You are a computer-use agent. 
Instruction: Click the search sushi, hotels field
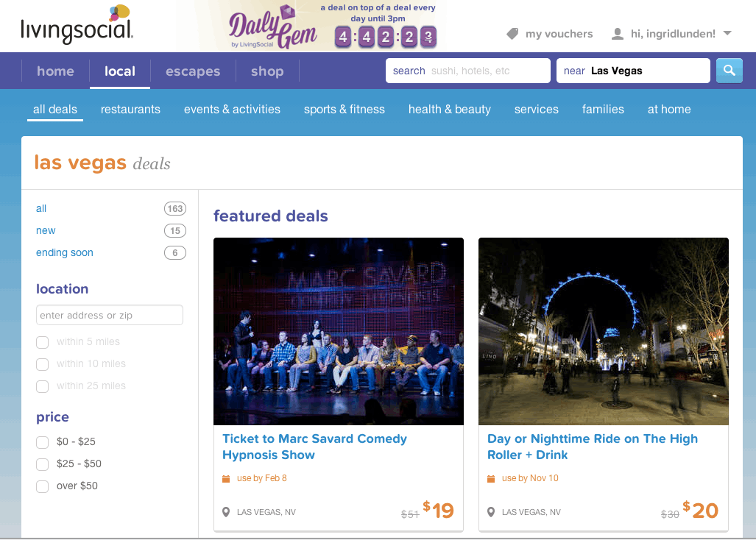467,71
